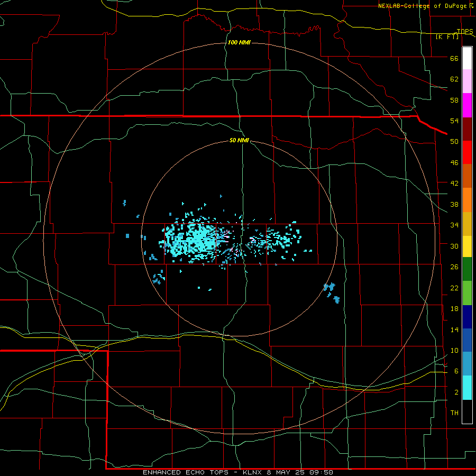Pick the gold legend swatch near 34
The height and width of the screenshot is (476, 476).
pos(467,224)
